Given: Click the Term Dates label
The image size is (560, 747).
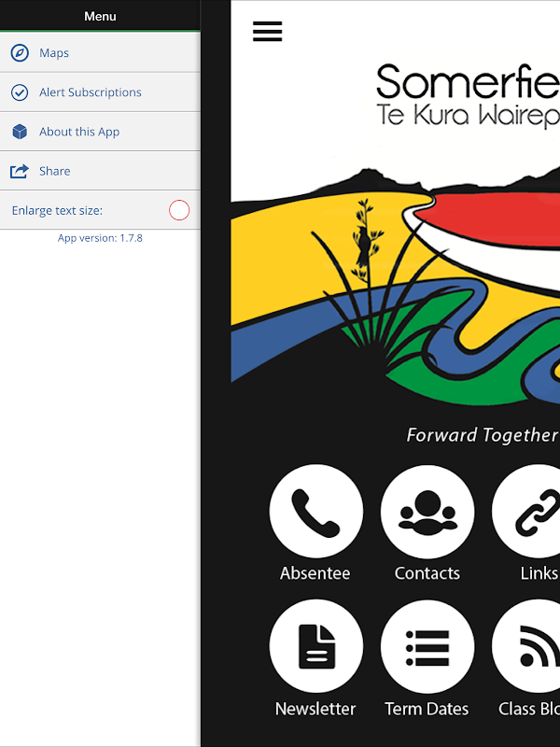Looking at the screenshot, I should 427,709.
